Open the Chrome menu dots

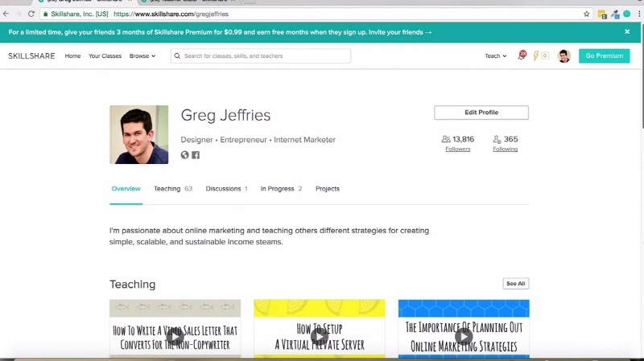[639, 14]
